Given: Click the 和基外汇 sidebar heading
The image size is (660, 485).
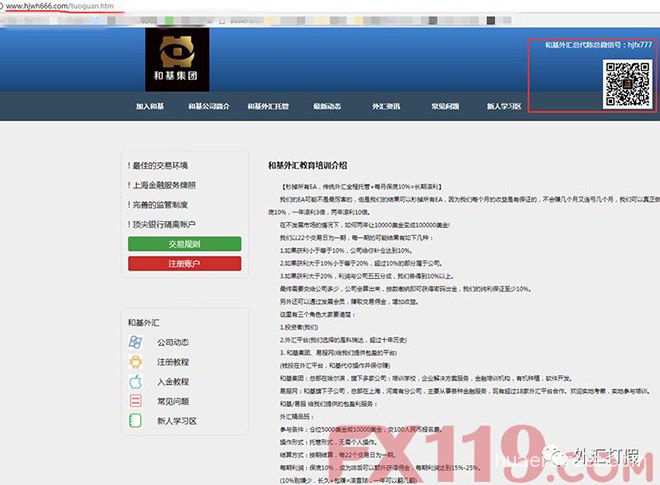Looking at the screenshot, I should pyautogui.click(x=144, y=323).
